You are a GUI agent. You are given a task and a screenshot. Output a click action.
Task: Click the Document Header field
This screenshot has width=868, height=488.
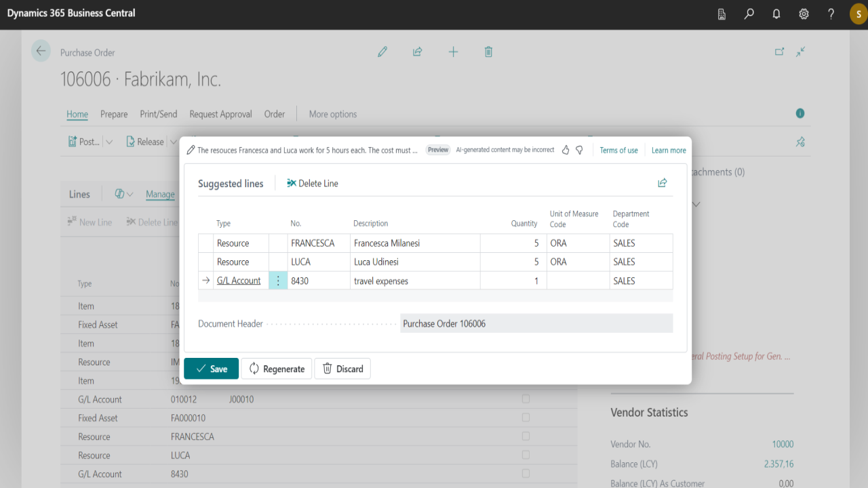click(536, 323)
